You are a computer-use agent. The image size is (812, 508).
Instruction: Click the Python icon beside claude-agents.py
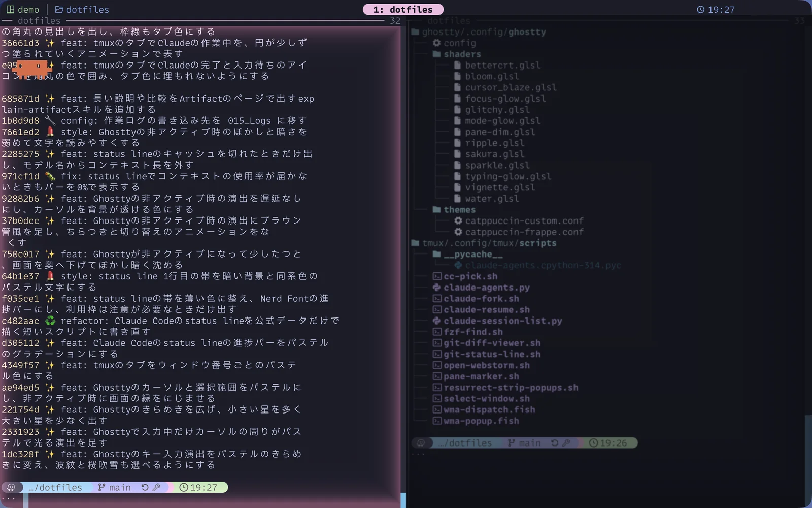point(436,288)
